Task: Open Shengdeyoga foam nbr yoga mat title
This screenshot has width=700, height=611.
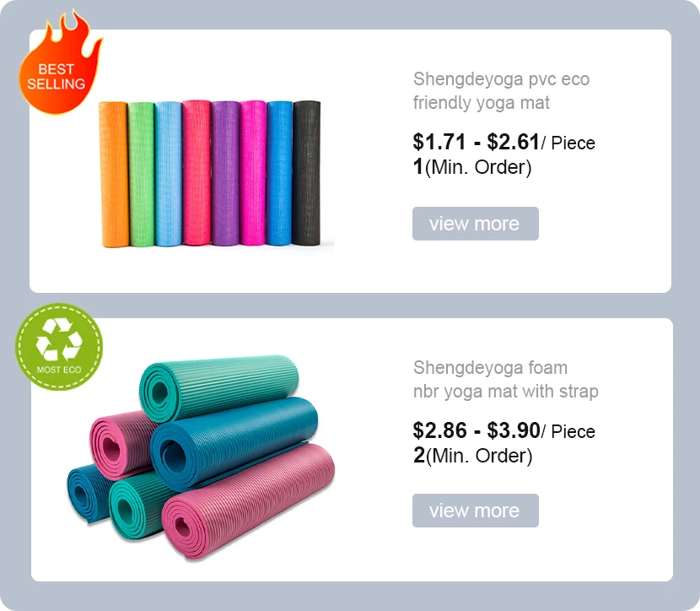Action: (505, 380)
